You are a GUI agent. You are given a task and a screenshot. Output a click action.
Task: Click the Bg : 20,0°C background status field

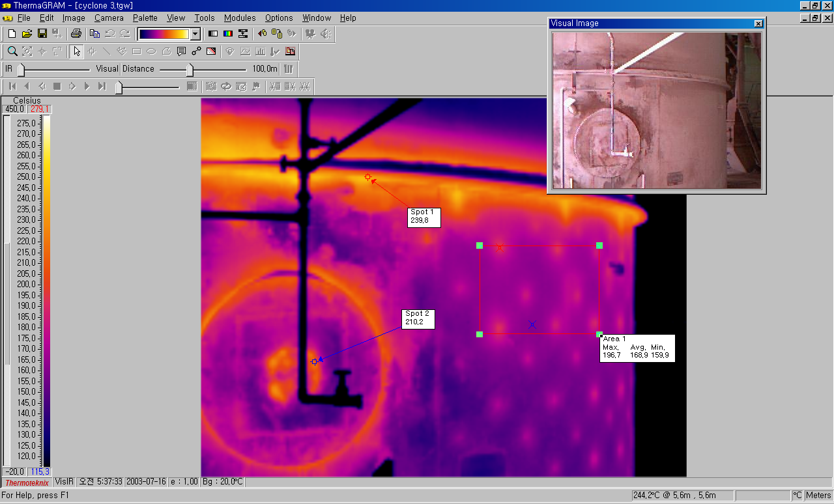click(223, 482)
